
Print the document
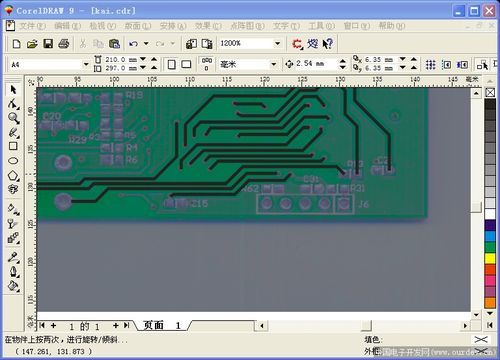[x=64, y=44]
